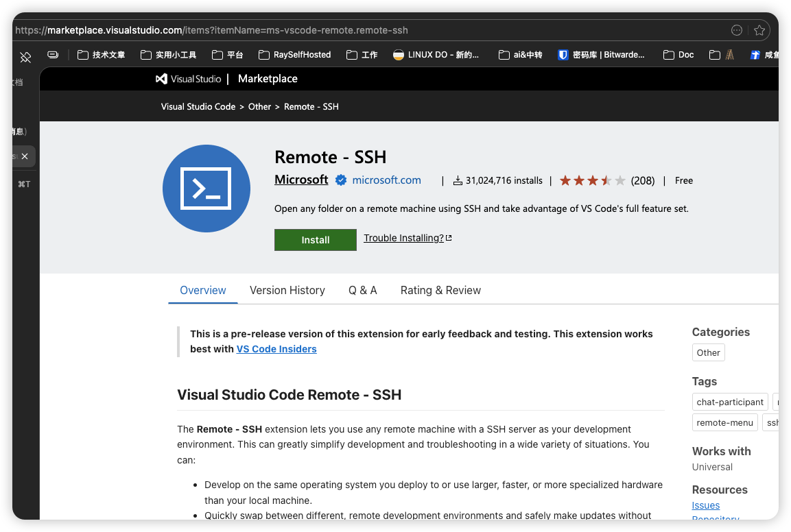The height and width of the screenshot is (532, 791).
Task: Select the chat-participant tag
Action: point(729,402)
